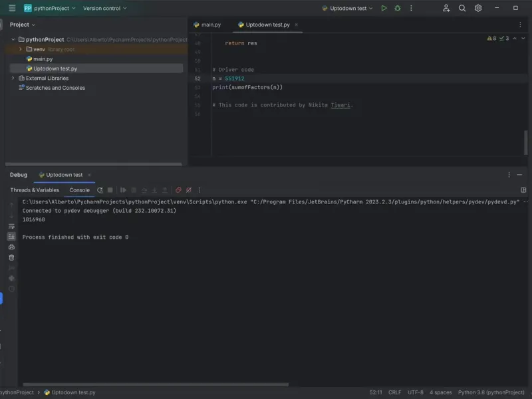Toggle soft-wrap in the console
This screenshot has height=399, width=532.
(11, 226)
